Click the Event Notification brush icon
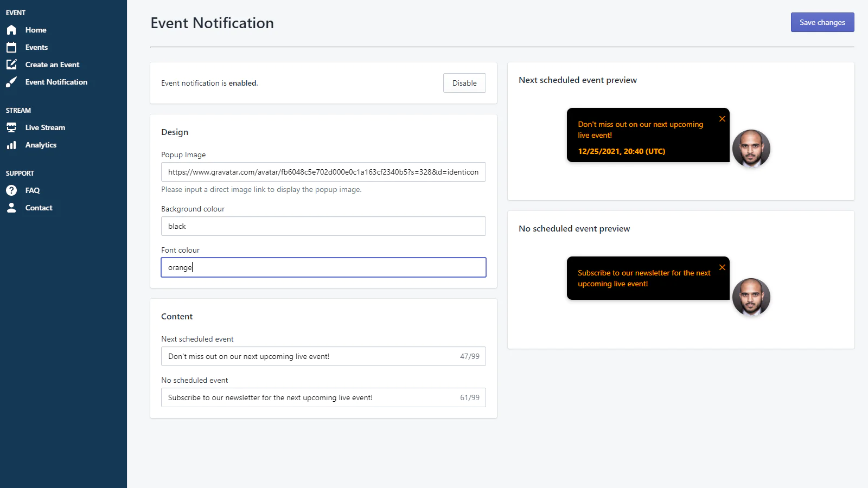Image resolution: width=868 pixels, height=488 pixels. point(11,82)
